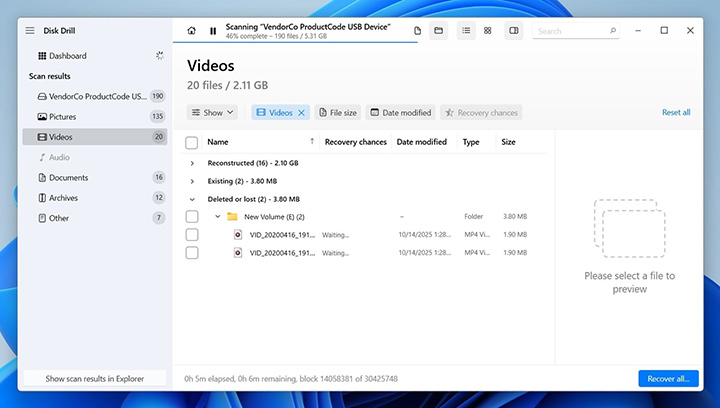
Task: Switch to folder view icon in toolbar
Action: point(439,31)
